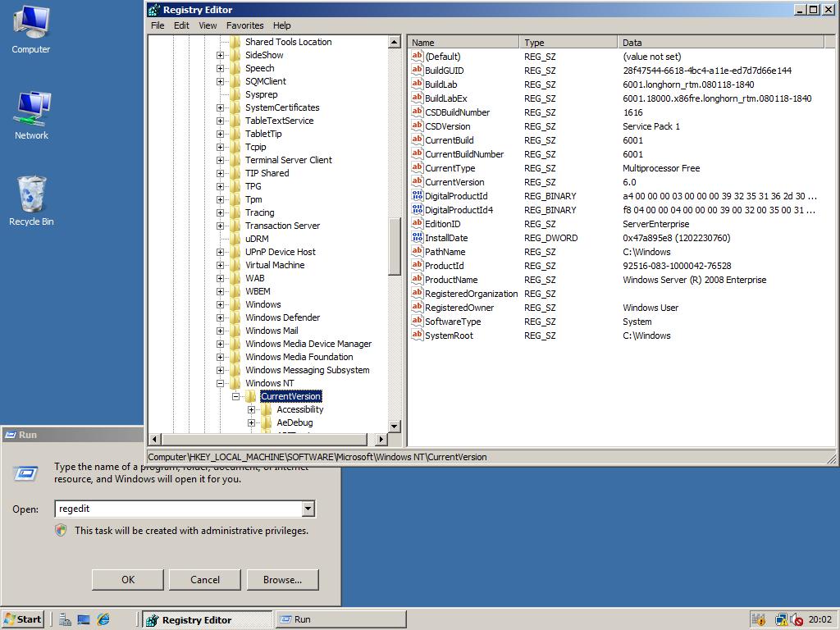Screen dimensions: 840x630
Task: Click OK in the Run dialog
Action: pos(127,580)
